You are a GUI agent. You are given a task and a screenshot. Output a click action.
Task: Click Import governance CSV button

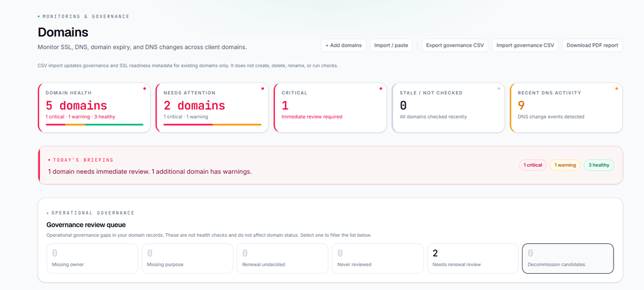tap(525, 45)
